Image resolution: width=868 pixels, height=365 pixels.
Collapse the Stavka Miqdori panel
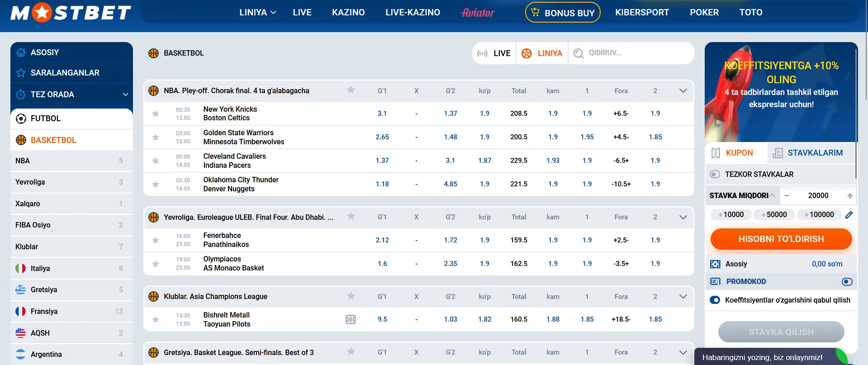coord(772,195)
